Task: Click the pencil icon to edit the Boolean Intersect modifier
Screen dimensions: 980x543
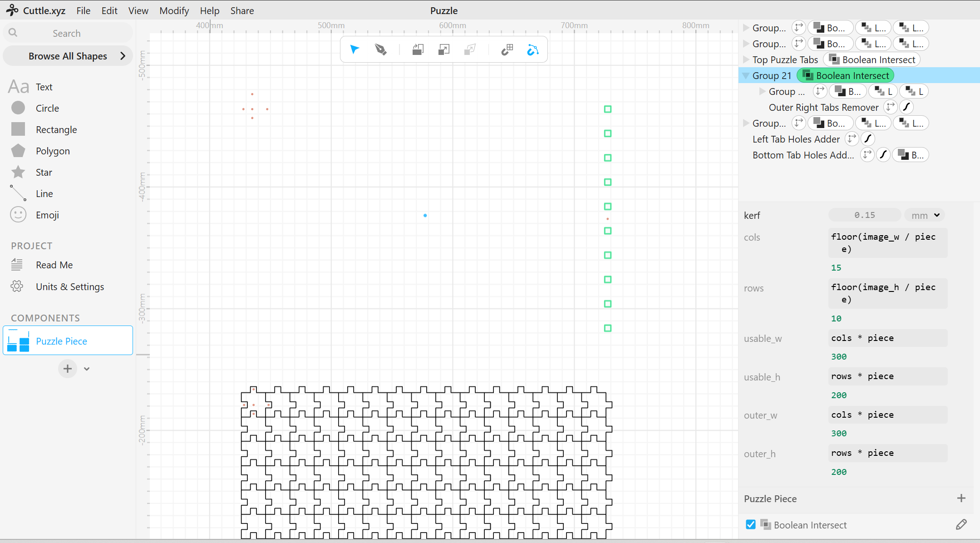Action: (x=961, y=525)
